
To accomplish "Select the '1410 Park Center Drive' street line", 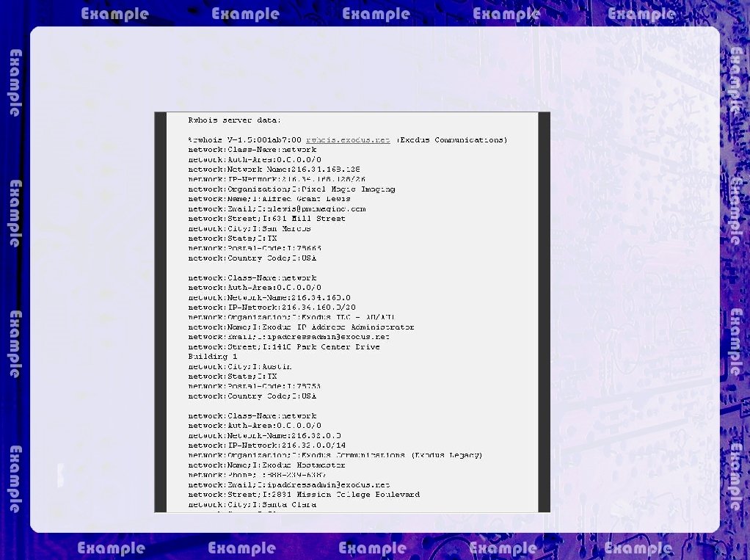I will 284,346.
